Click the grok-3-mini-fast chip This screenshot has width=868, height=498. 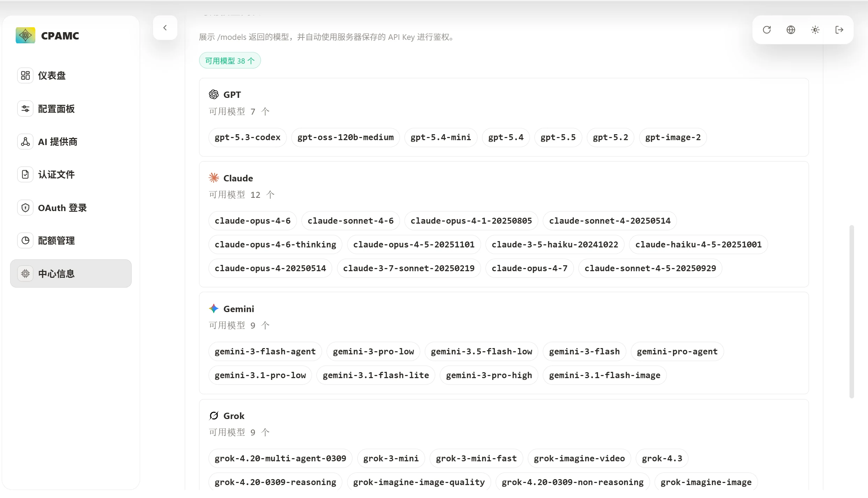pyautogui.click(x=476, y=458)
